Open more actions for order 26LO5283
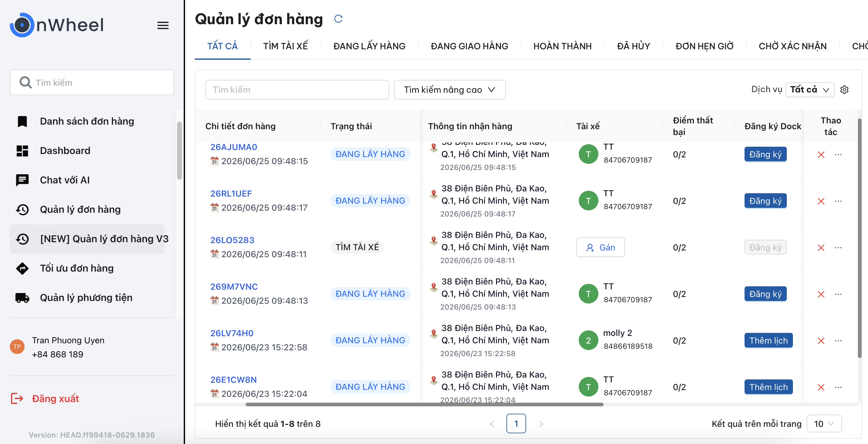The image size is (868, 444). [838, 248]
